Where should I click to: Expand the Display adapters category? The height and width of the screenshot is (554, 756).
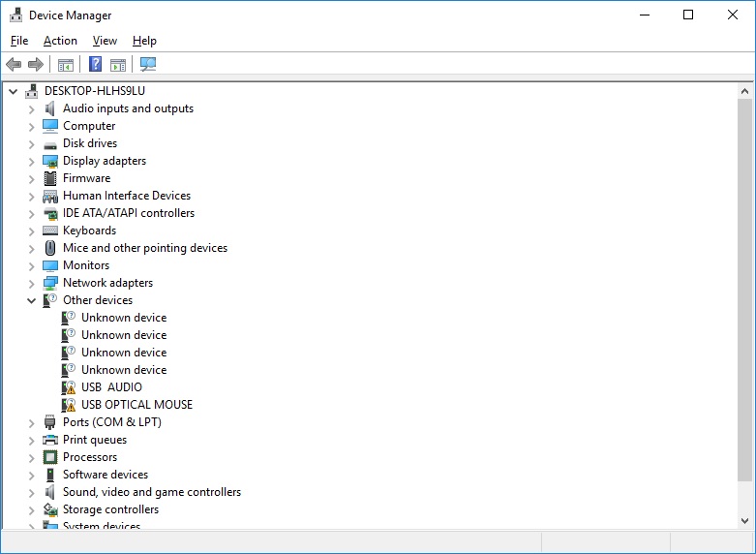click(31, 162)
